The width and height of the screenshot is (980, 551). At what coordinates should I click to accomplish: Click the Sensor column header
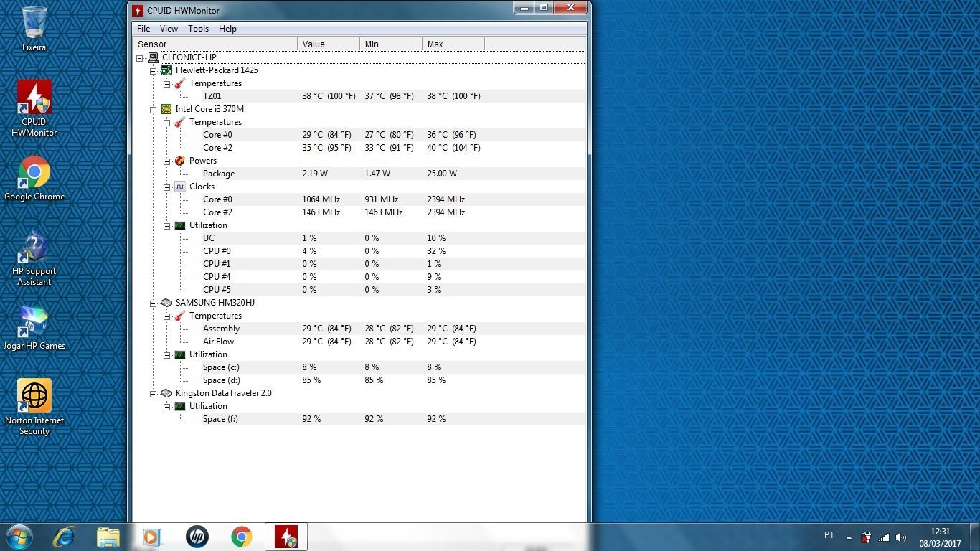(215, 44)
